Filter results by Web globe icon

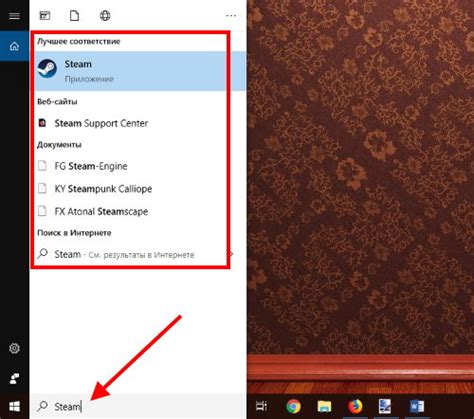[105, 15]
